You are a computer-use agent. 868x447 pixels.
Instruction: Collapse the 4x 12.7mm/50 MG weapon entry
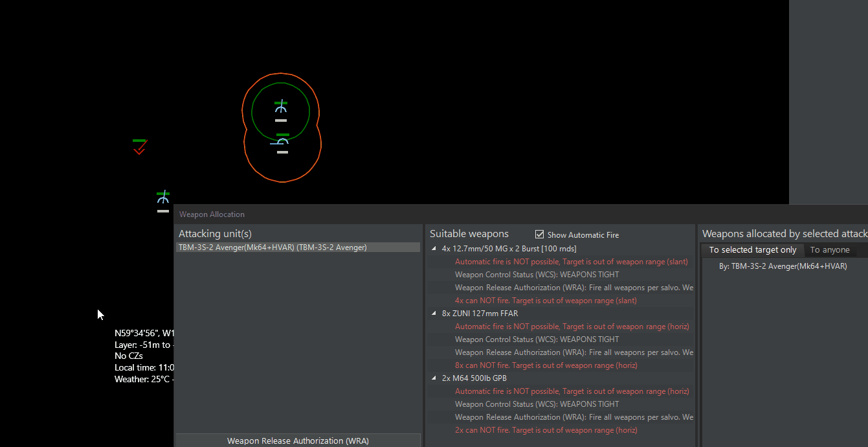[x=434, y=249]
